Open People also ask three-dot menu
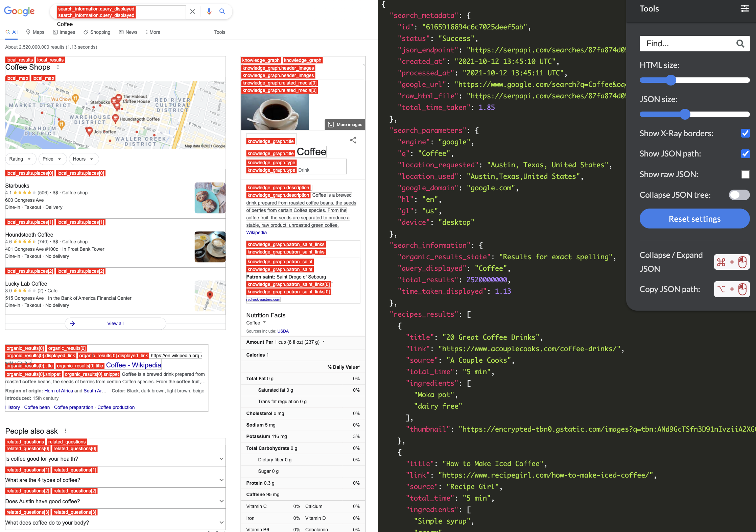 (66, 431)
